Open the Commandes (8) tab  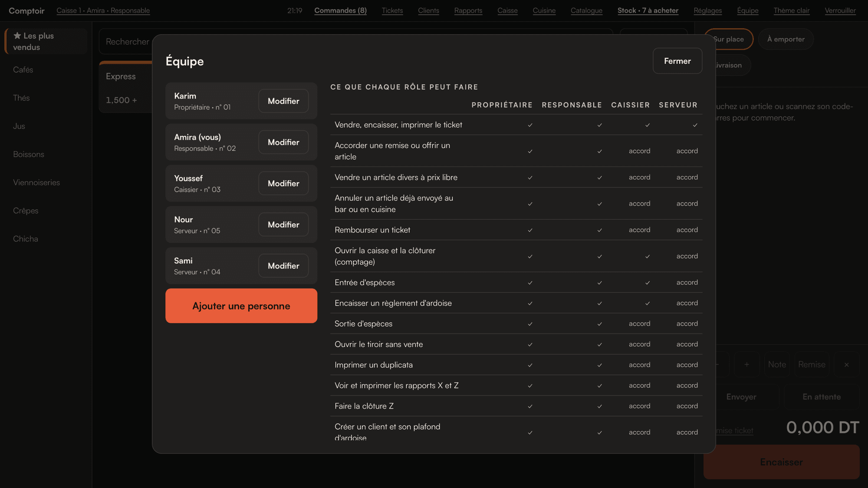pos(340,10)
